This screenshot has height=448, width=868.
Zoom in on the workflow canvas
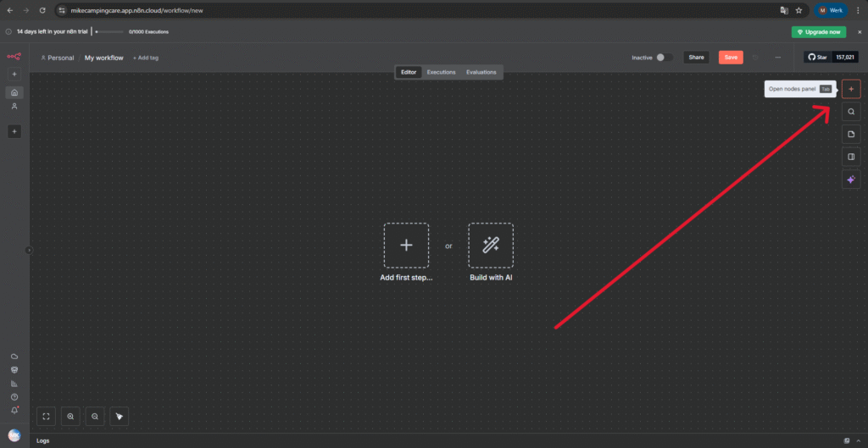(x=70, y=416)
